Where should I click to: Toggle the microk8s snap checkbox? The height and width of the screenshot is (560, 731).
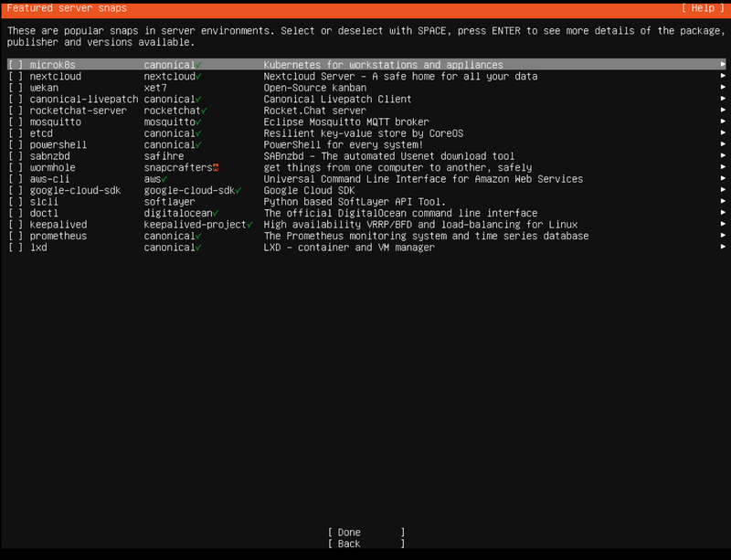pos(16,66)
